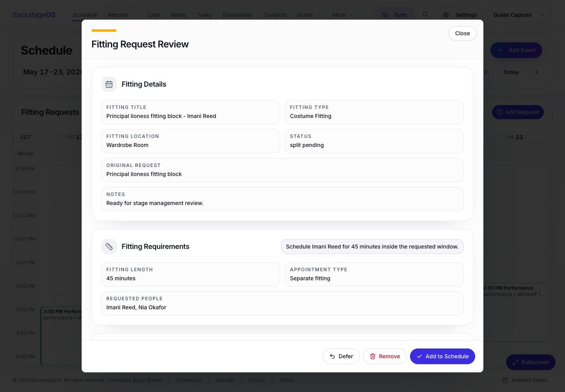This screenshot has width=565, height=392.
Task: Click the 2:00 PM Performance event on Saturday
Action: click(x=516, y=312)
